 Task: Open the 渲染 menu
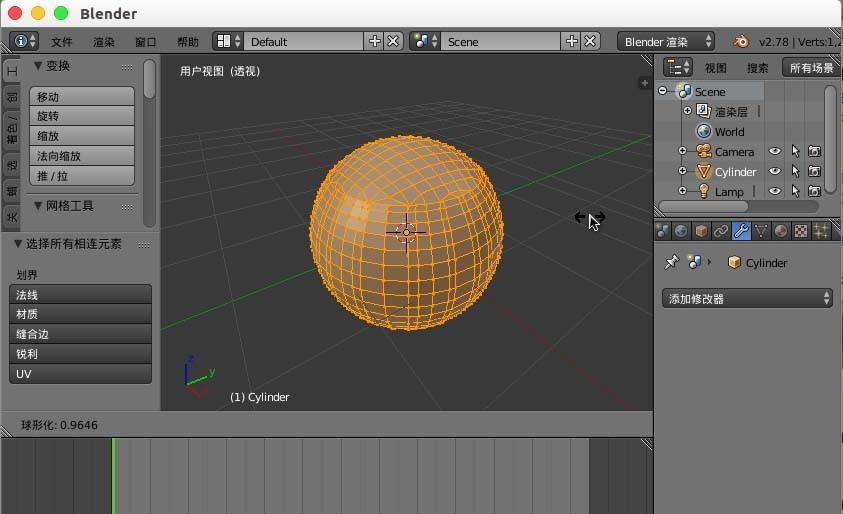click(x=103, y=42)
